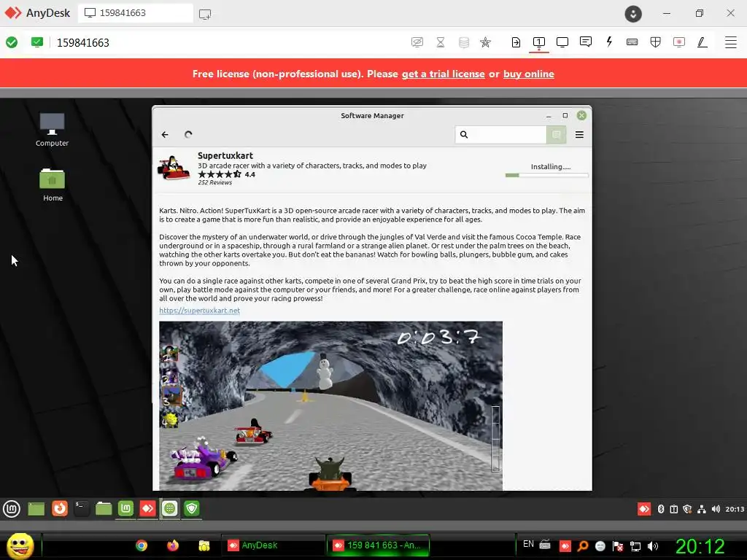Open AnyDesk display settings monitor icon
747x560 pixels.
[562, 42]
